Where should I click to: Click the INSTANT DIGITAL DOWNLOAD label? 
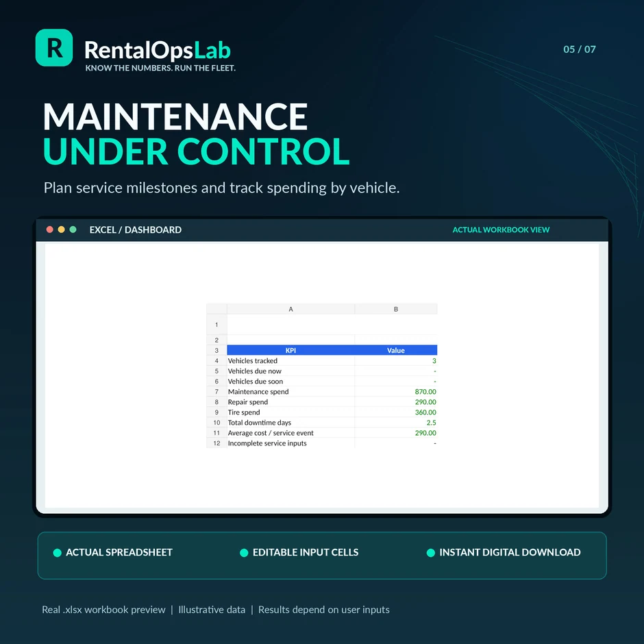510,552
